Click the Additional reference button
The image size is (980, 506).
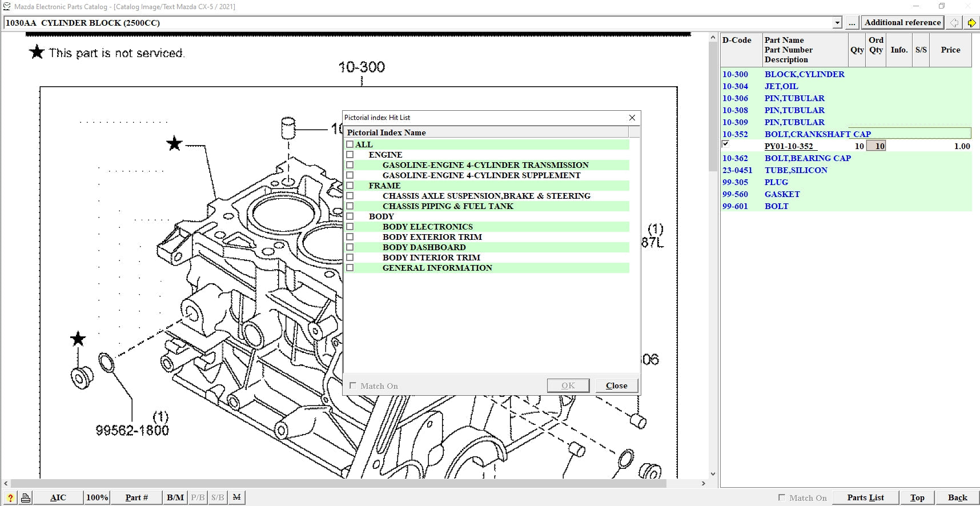point(902,23)
